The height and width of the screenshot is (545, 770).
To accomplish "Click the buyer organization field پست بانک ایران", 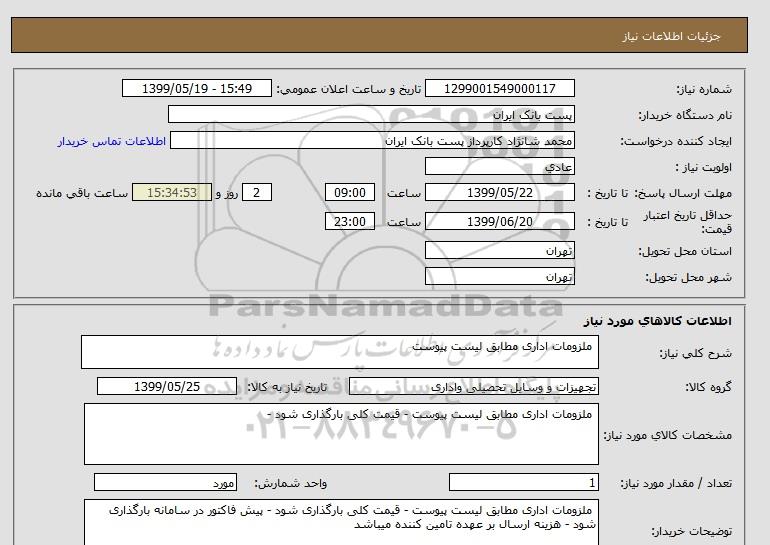I will [371, 114].
